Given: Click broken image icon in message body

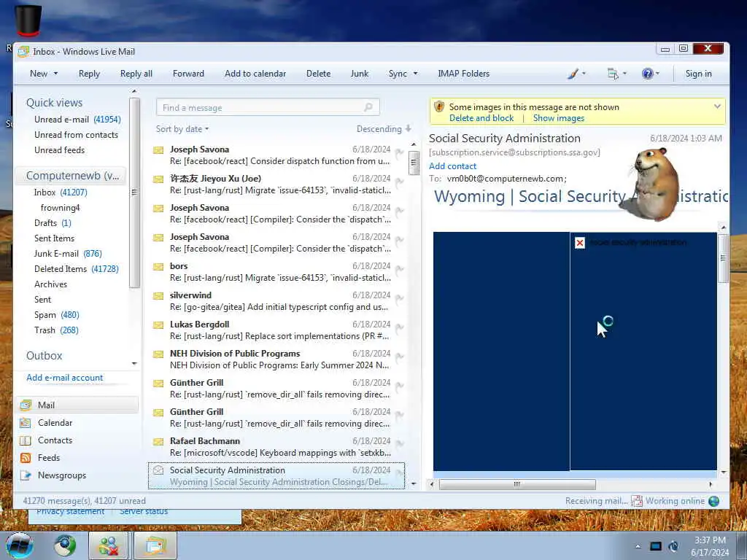Looking at the screenshot, I should (x=580, y=243).
